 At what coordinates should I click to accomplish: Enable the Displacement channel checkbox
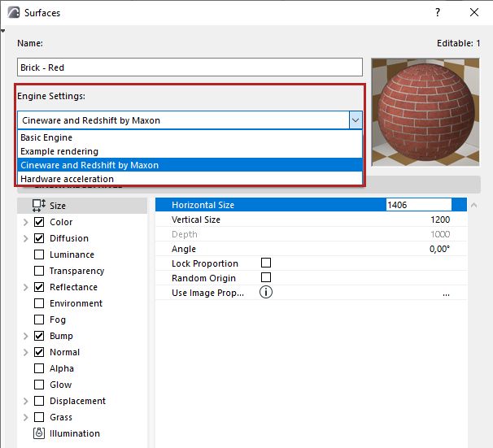pos(39,401)
